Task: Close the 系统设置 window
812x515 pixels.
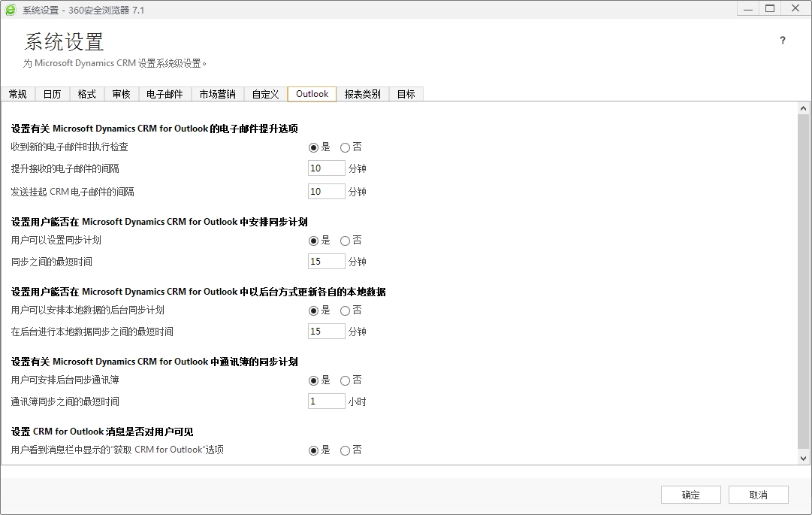Action: [795, 9]
